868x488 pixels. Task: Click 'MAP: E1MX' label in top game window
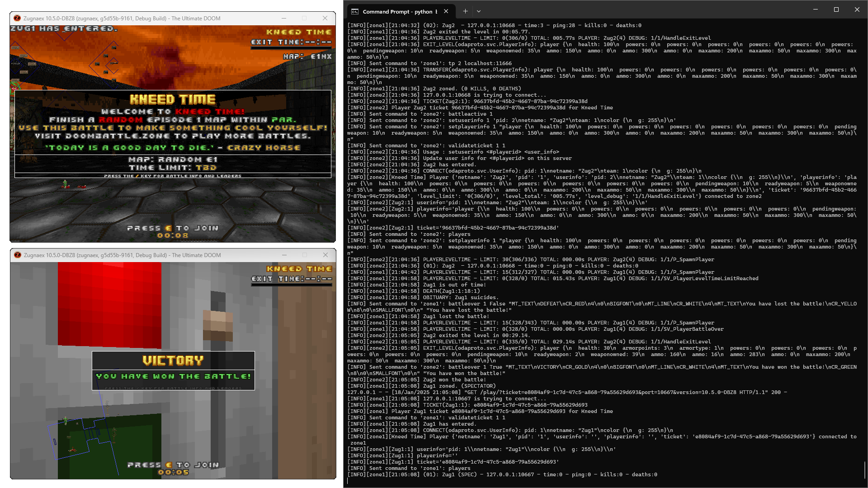[307, 56]
